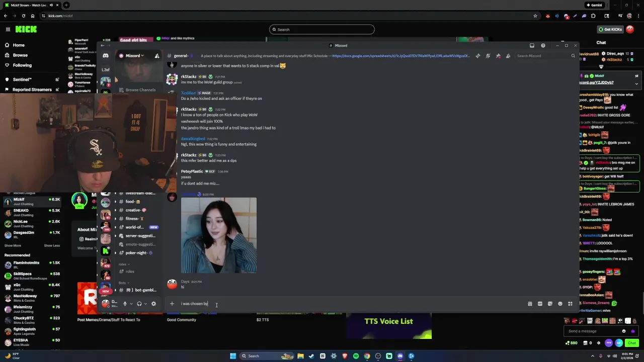Open Kick hamburger menu
Image resolution: width=644 pixels, height=362 pixels.
tap(8, 29)
